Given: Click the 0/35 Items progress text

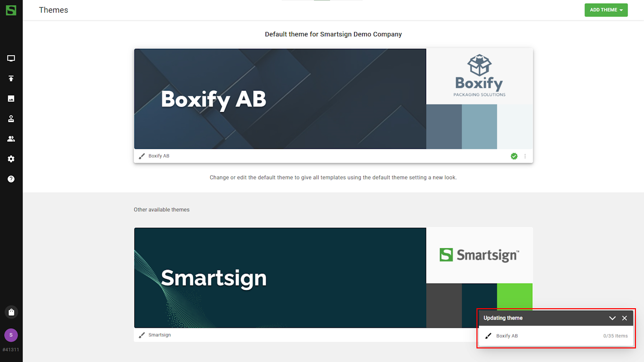Looking at the screenshot, I should (615, 336).
